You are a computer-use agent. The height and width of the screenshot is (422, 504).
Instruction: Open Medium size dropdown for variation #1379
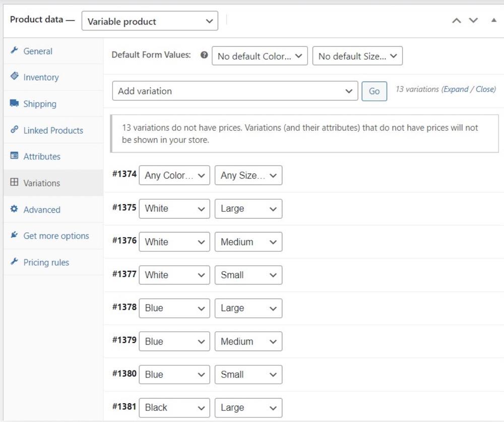tap(248, 341)
